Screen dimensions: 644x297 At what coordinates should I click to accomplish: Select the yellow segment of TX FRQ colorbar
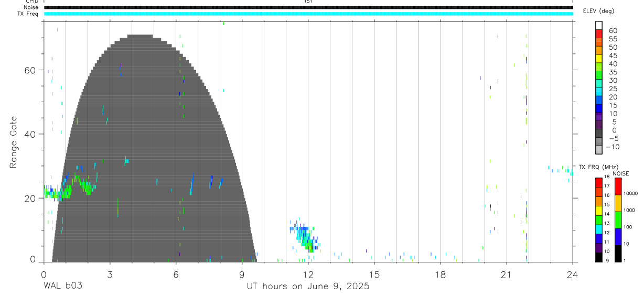point(598,211)
